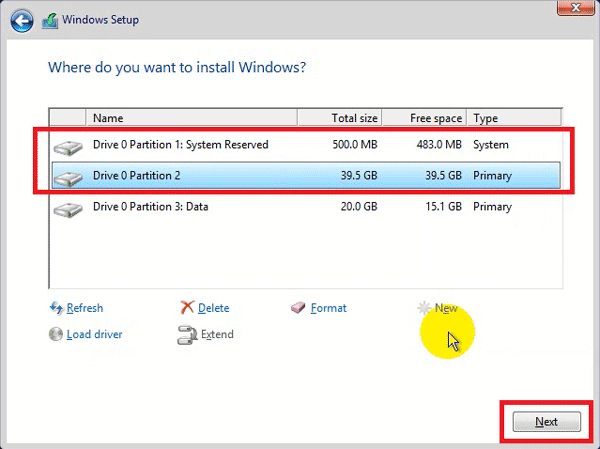This screenshot has height=449, width=600.
Task: Click the Load driver disc icon
Action: click(56, 334)
